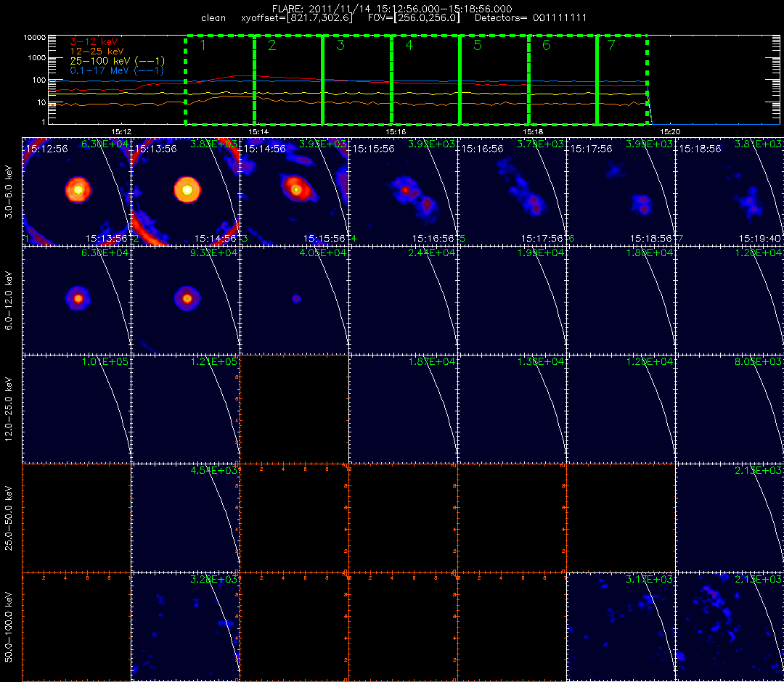Open the 3-6 keV image starting 15:13:56

click(x=186, y=192)
